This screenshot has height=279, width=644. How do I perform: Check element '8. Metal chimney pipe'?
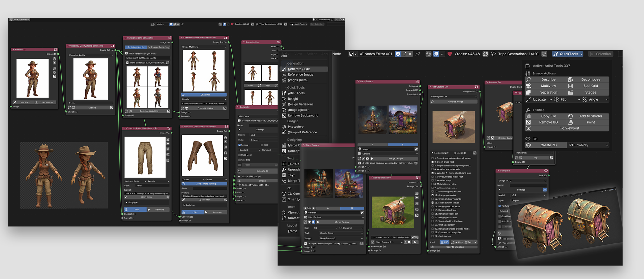[x=433, y=184]
